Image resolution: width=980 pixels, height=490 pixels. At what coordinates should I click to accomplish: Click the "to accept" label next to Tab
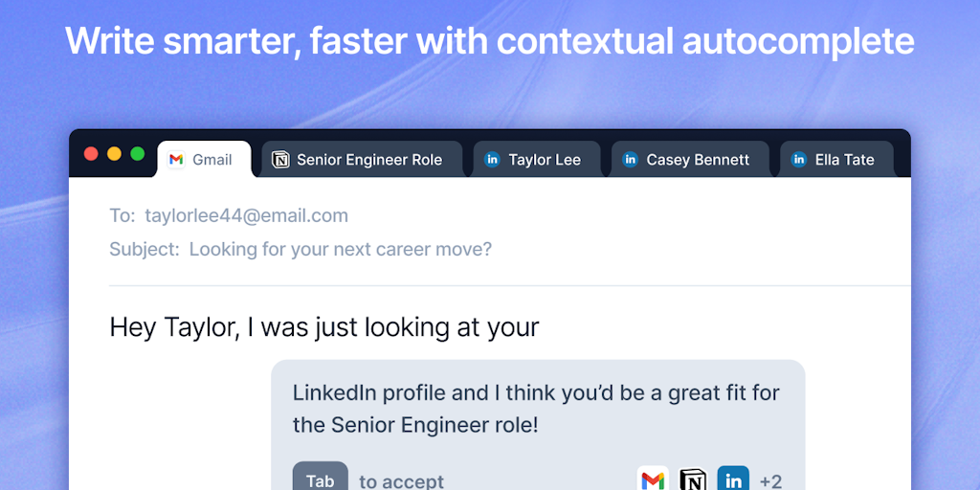coord(401,481)
